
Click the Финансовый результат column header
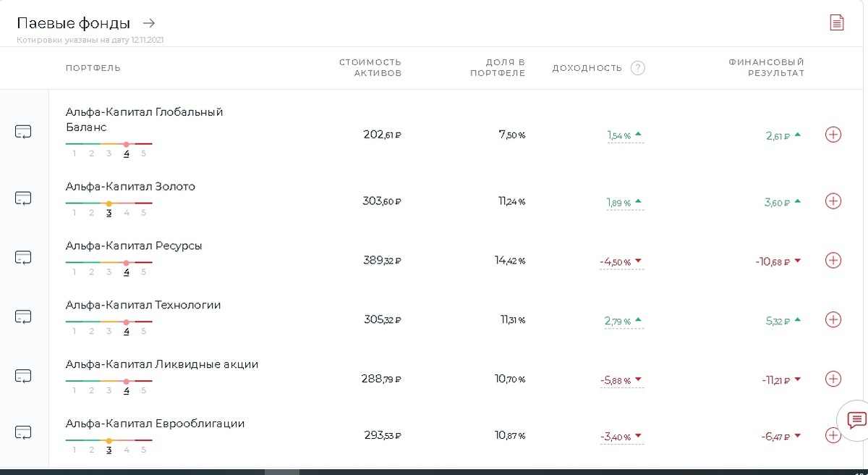click(x=767, y=68)
